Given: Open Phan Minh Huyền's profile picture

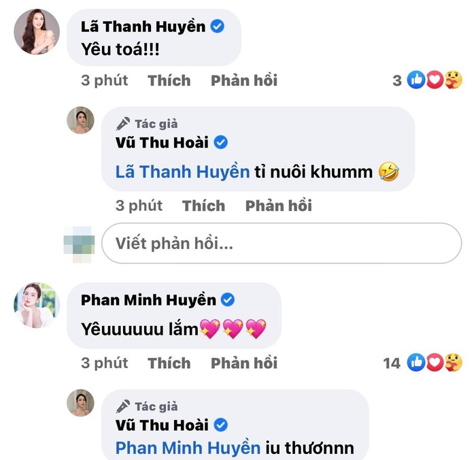Looking at the screenshot, I should click(x=37, y=306).
